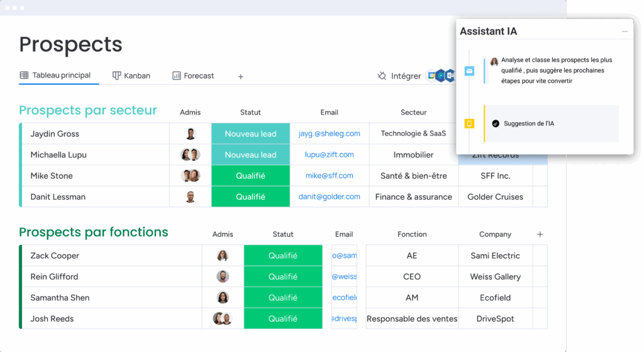The height and width of the screenshot is (352, 644).
Task: Open the Rein Glifford prospect row
Action: [112, 276]
